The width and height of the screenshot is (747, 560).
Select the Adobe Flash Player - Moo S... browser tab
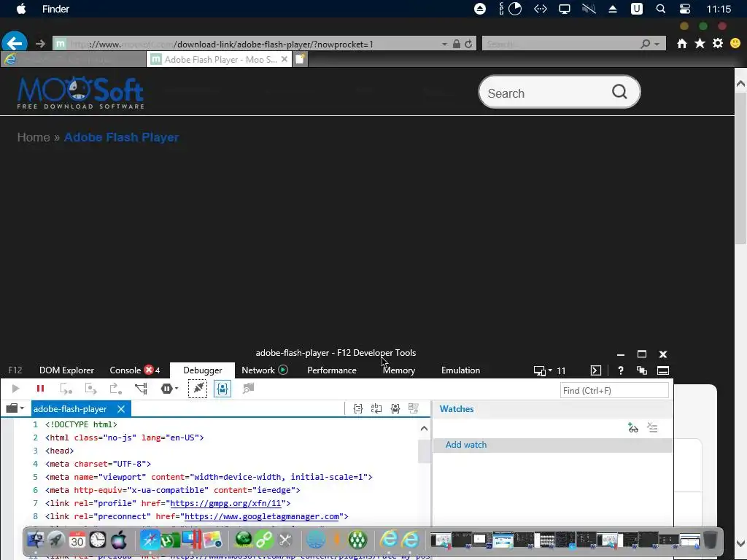(220, 60)
